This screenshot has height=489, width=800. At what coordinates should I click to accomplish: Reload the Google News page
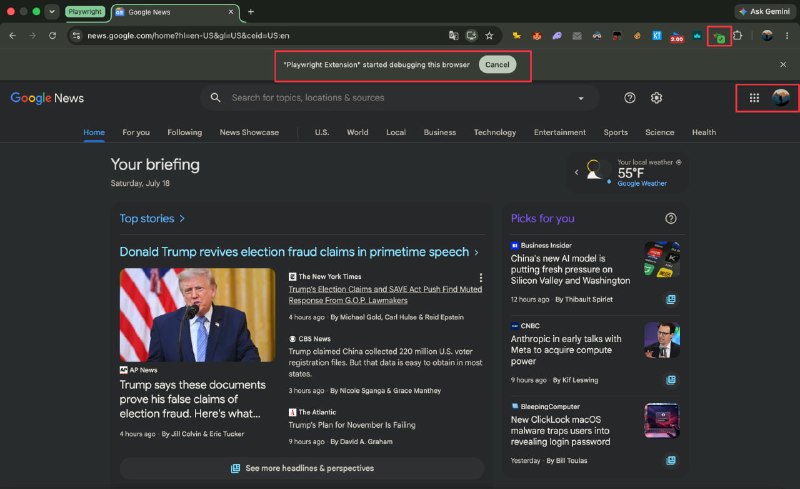tap(53, 36)
